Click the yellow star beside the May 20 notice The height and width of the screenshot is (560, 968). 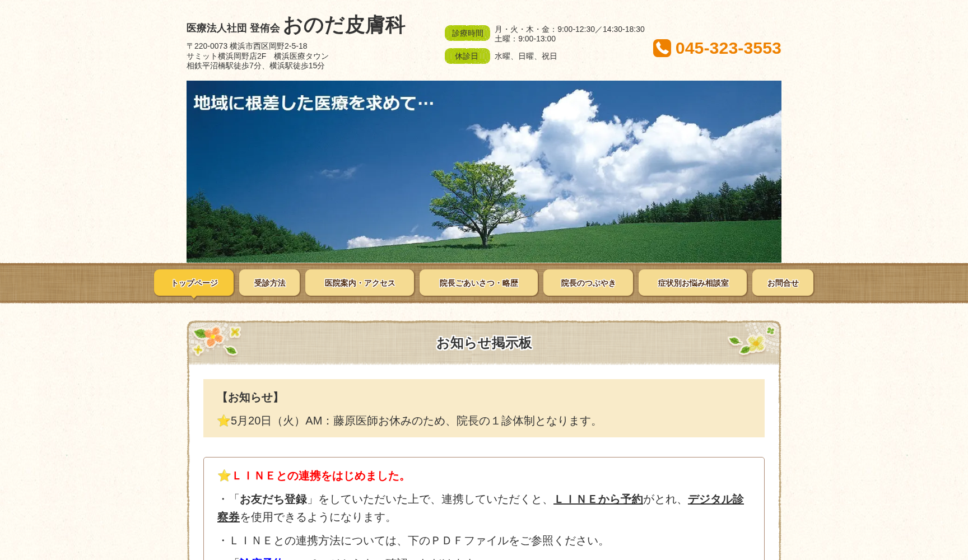(x=223, y=421)
